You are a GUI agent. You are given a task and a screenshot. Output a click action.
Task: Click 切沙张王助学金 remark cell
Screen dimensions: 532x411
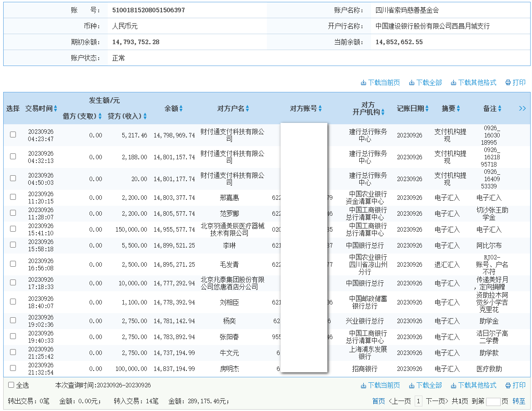[x=492, y=213]
